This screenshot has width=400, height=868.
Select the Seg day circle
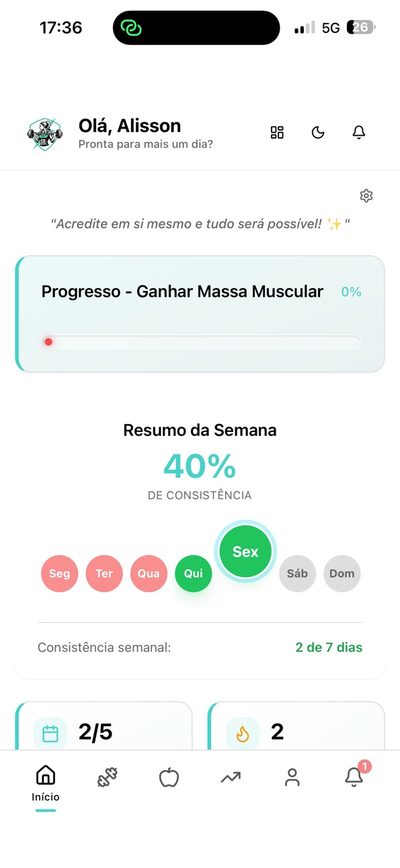(x=59, y=573)
